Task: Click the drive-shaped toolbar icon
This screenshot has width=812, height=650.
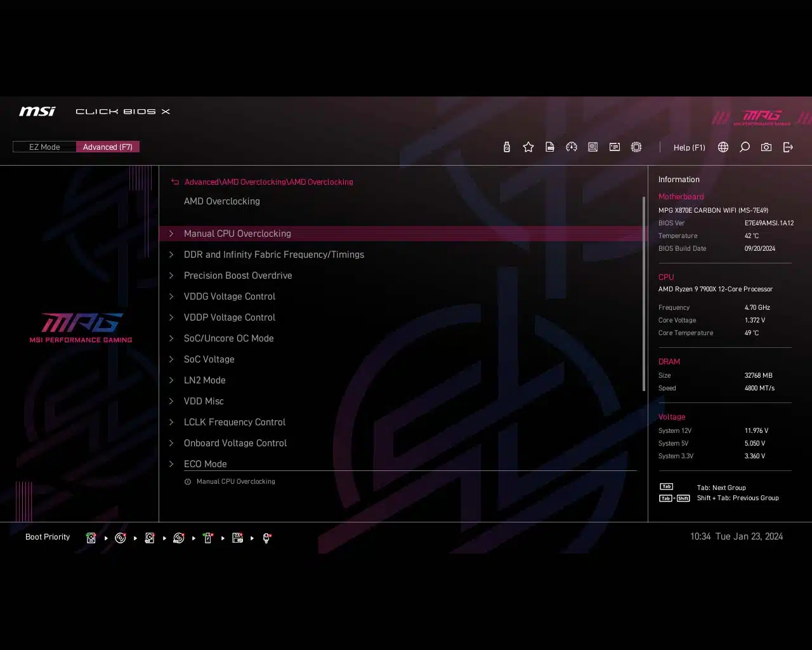Action: coord(593,147)
